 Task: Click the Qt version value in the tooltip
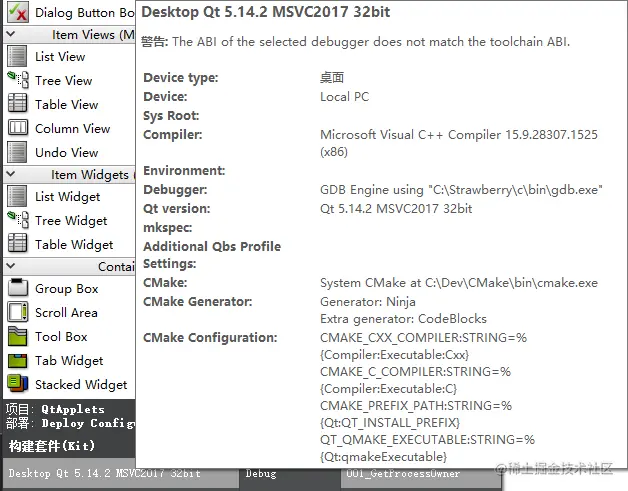coord(396,208)
